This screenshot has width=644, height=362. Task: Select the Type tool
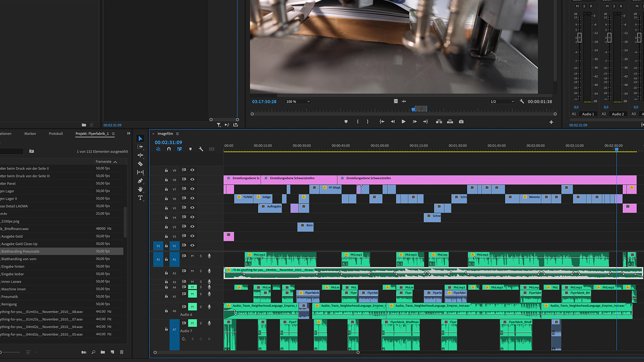pyautogui.click(x=140, y=198)
